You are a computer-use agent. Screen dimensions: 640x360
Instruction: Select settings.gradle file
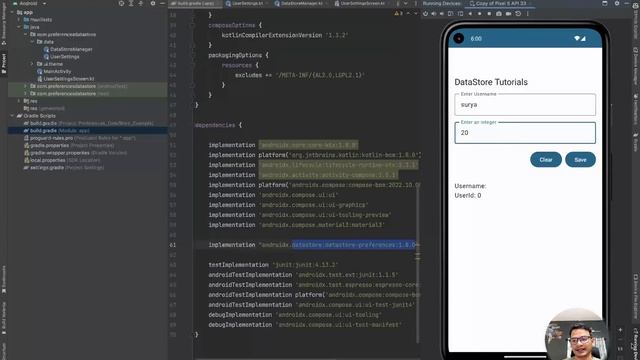(64, 167)
